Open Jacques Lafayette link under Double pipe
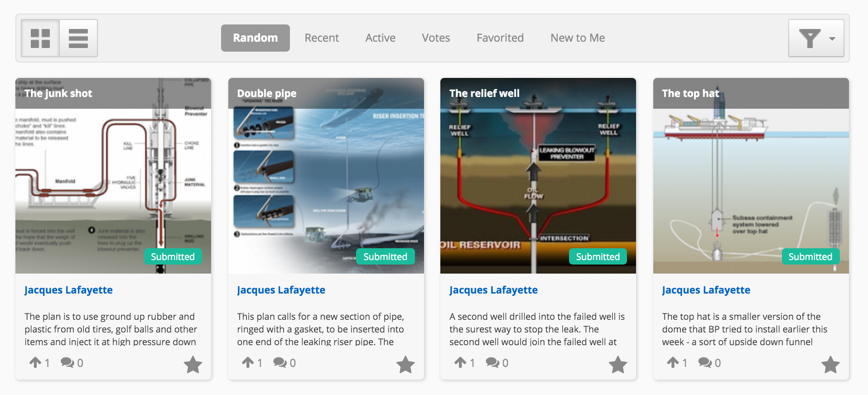 (x=281, y=290)
